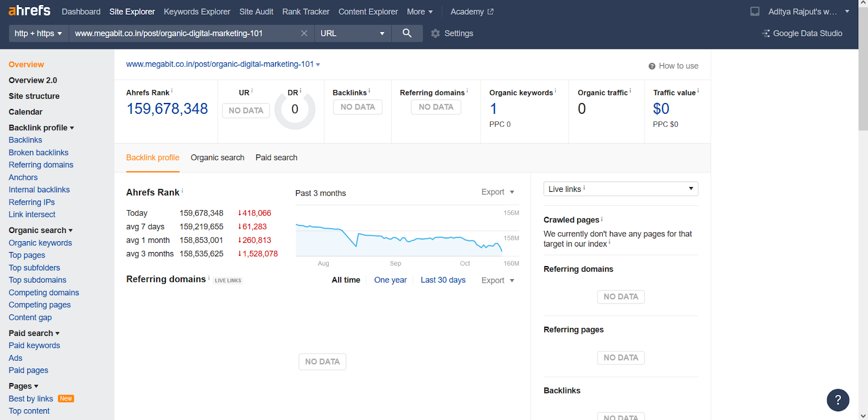Open the http + https protocol dropdown
The image size is (868, 420).
pyautogui.click(x=38, y=34)
